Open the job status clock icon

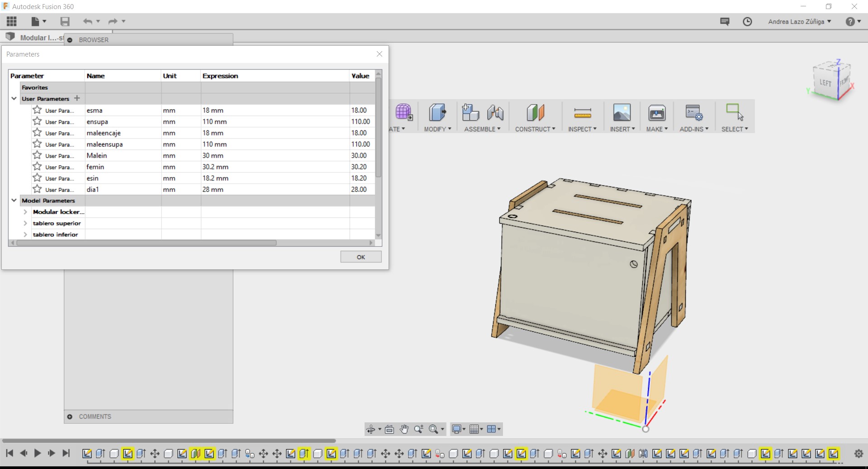click(x=747, y=21)
